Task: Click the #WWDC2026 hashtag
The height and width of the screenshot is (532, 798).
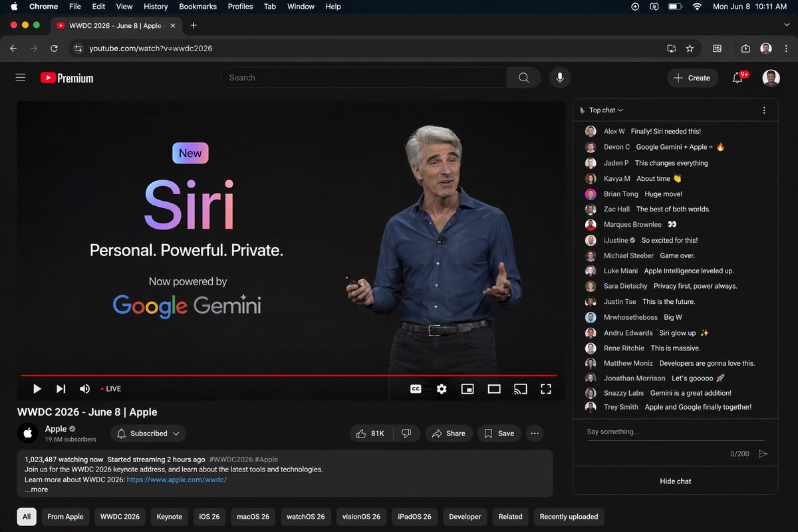Action: [230, 460]
